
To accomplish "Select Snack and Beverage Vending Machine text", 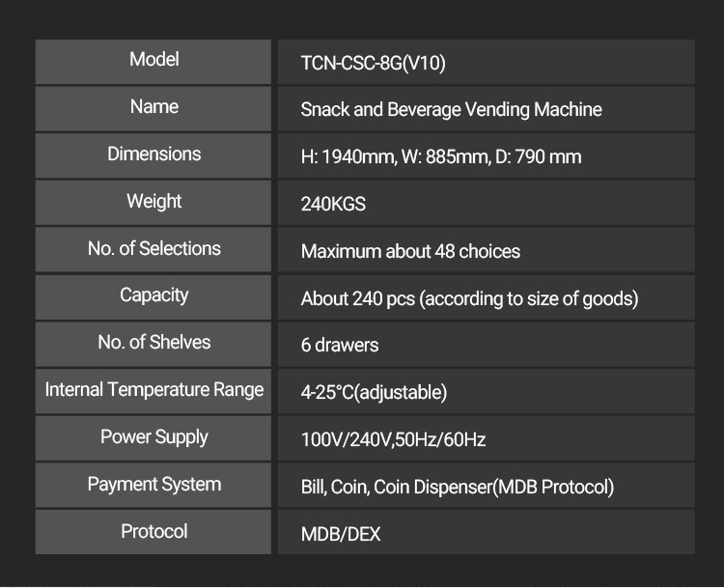I will [x=451, y=110].
